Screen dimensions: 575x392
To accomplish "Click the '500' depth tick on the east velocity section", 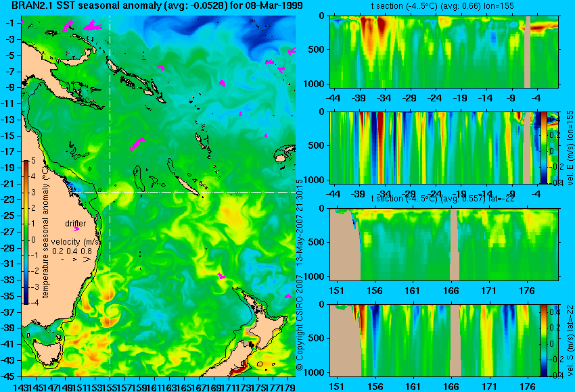I will point(317,145).
